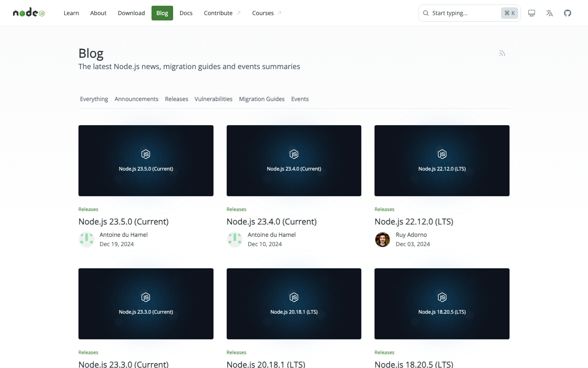Click the Releases label above Node.js 18.20.5
The image size is (588, 368).
384,352
